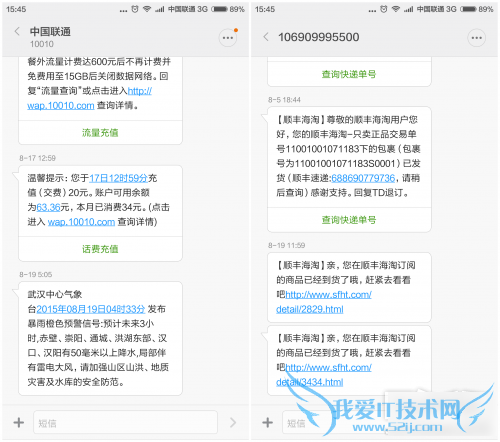Tap the signal bars in the right status bar

[408, 9]
